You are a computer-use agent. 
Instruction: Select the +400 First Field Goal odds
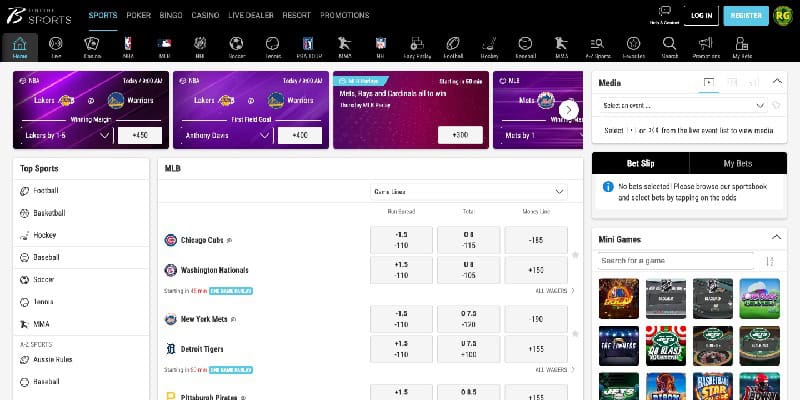(x=300, y=136)
